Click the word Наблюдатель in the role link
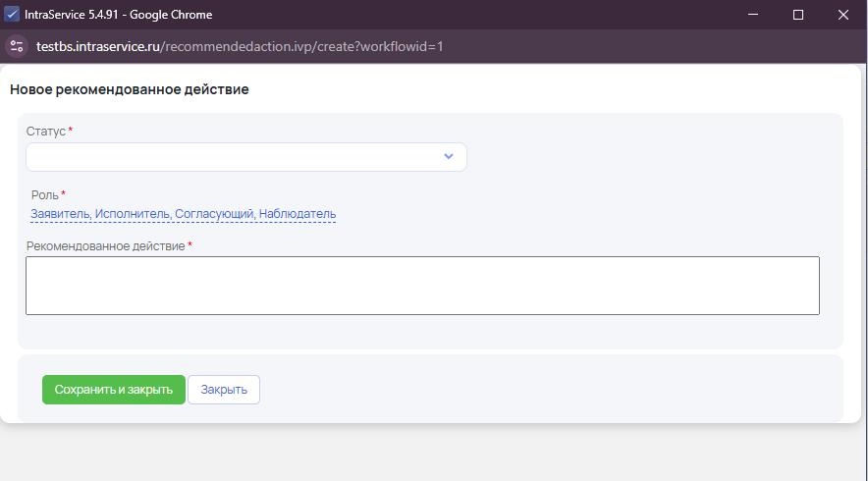The height and width of the screenshot is (481, 868). pyautogui.click(x=298, y=214)
